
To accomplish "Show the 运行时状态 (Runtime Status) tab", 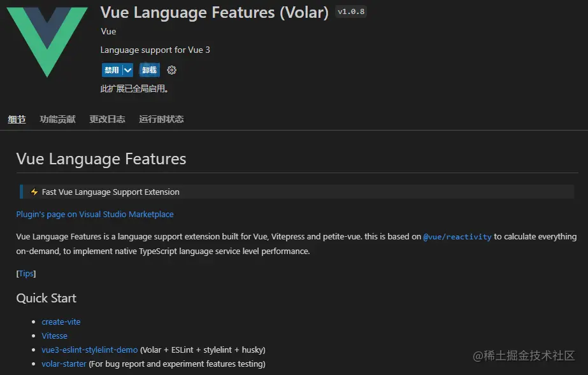I will tap(161, 119).
